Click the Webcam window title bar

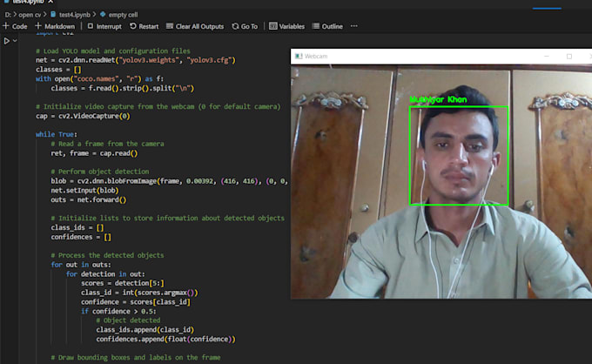point(441,57)
